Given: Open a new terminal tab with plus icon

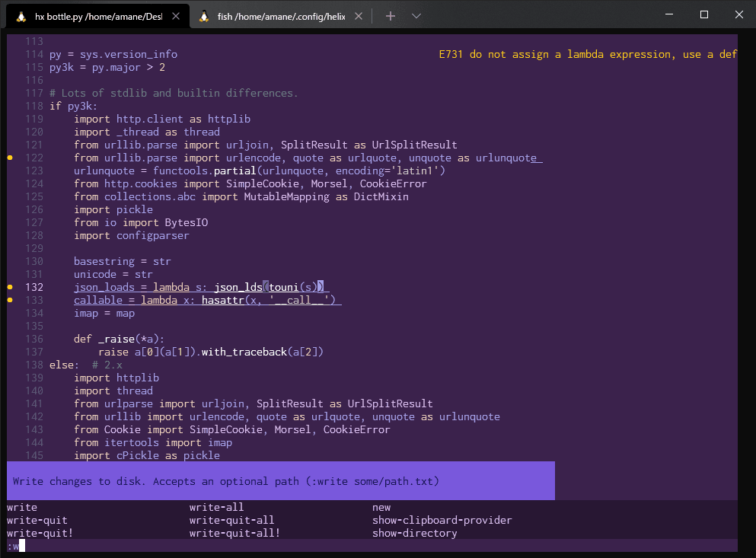Looking at the screenshot, I should pos(391,16).
